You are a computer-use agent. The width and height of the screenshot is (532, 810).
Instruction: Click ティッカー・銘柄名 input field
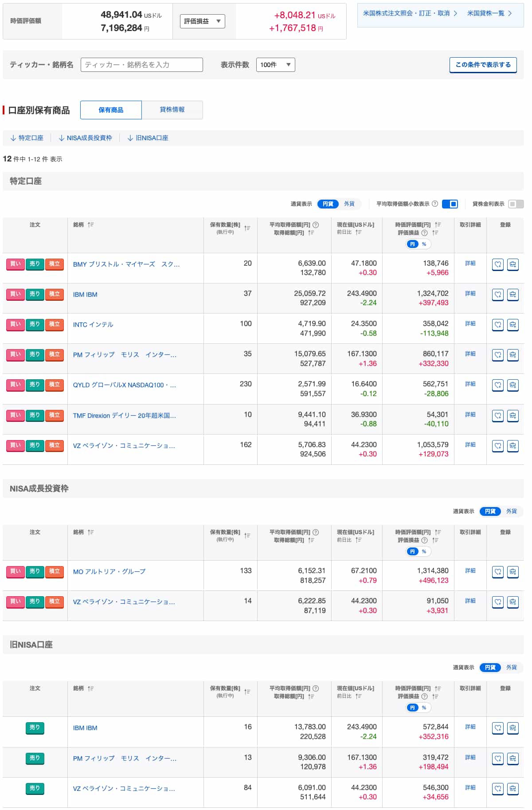pos(141,65)
